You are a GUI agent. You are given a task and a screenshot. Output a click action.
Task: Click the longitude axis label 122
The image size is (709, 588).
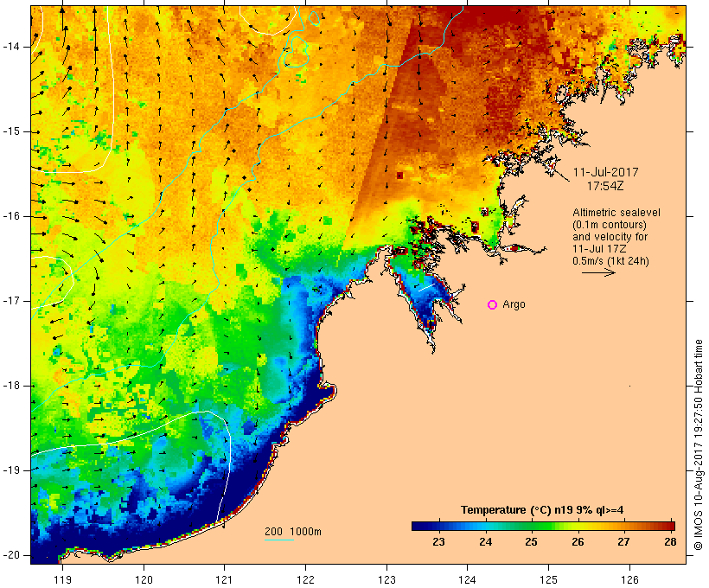coord(306,579)
